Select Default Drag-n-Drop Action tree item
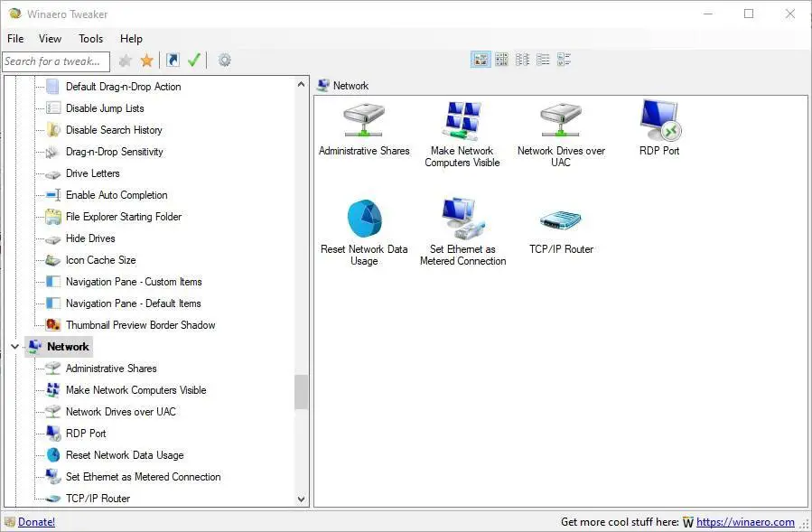Image resolution: width=812 pixels, height=532 pixels. (123, 87)
